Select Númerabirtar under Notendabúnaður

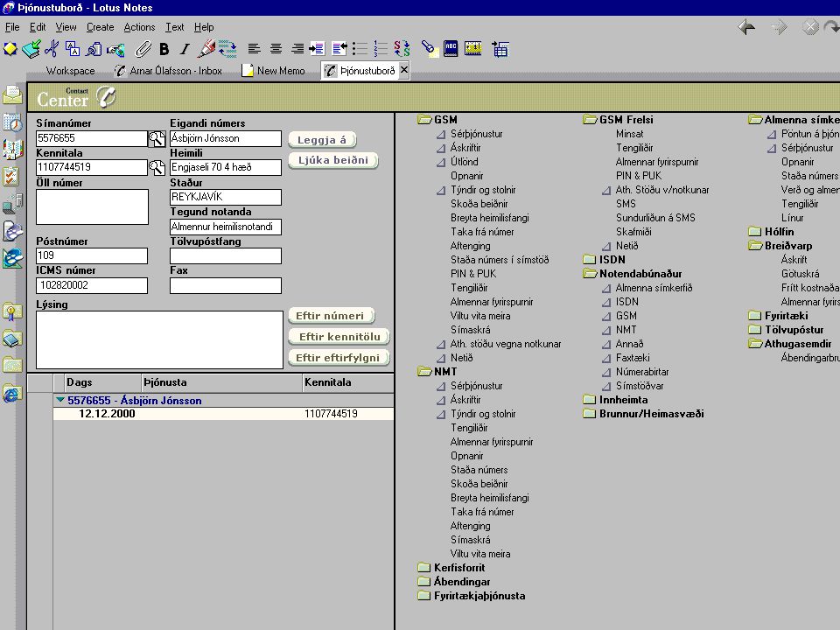(642, 372)
